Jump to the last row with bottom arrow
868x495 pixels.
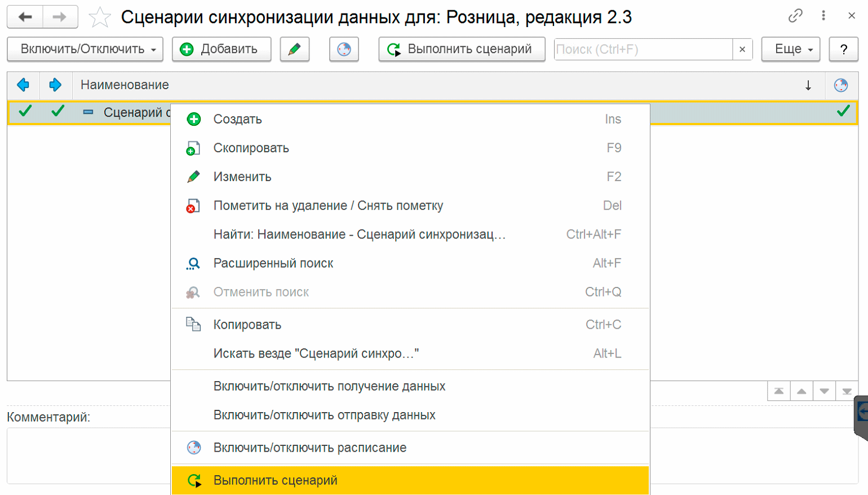(x=847, y=391)
